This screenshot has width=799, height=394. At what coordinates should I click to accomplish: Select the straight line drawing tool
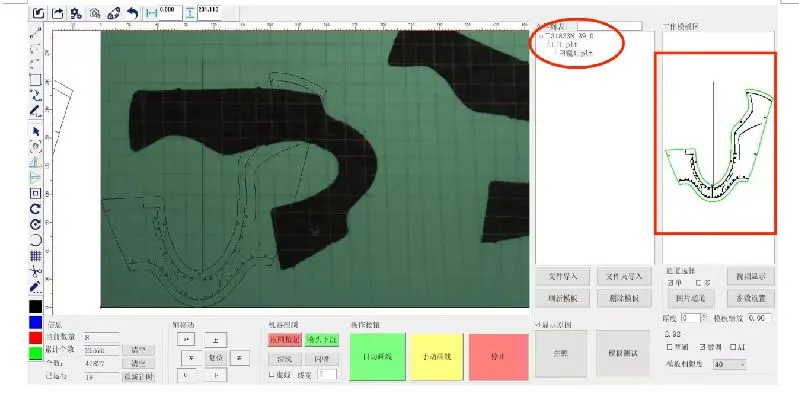coord(35,33)
